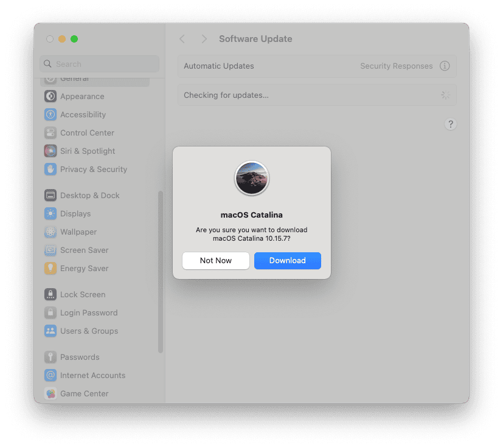The image size is (503, 448).
Task: Click the magnifying glass search icon
Action: pos(47,64)
